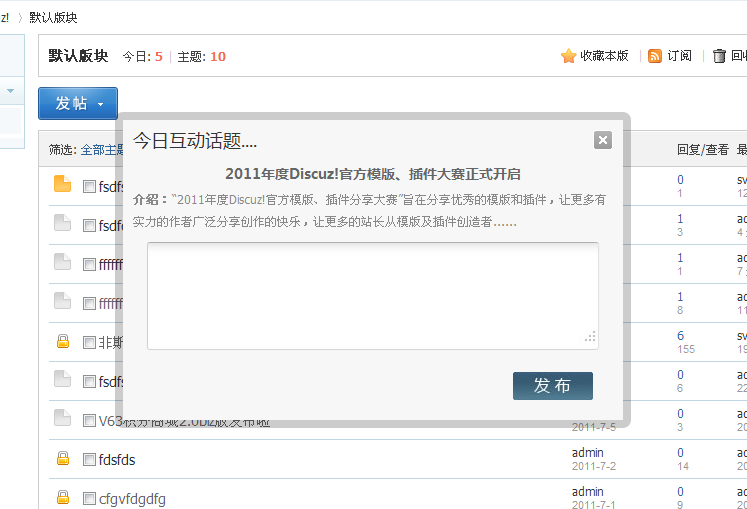Click gray page icon of ffffff thread with 1 view

62,262
